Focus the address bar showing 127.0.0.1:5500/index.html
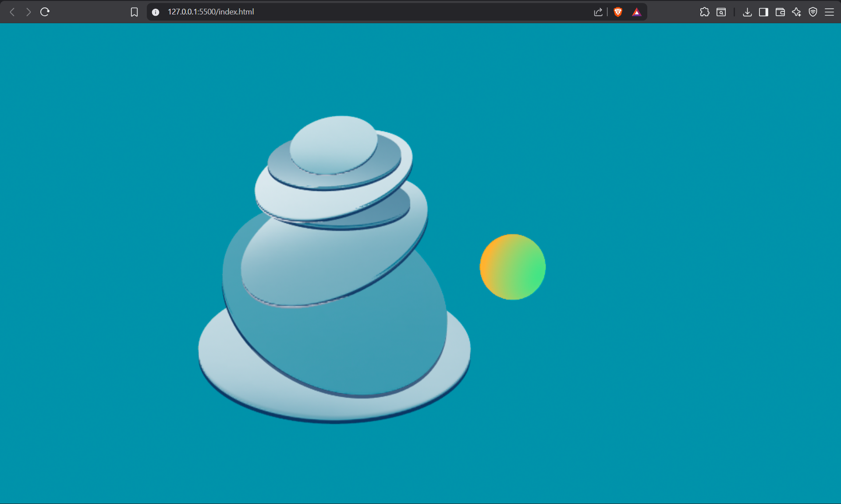The width and height of the screenshot is (841, 504). tap(351, 12)
